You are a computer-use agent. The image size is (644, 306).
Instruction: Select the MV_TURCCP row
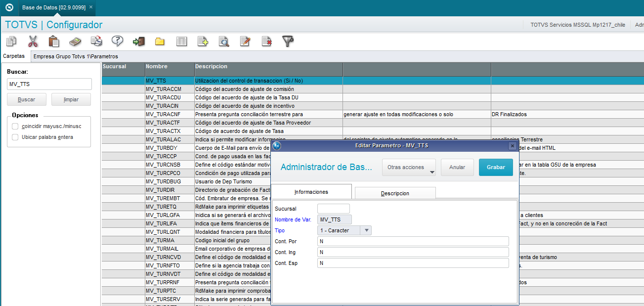(x=186, y=156)
